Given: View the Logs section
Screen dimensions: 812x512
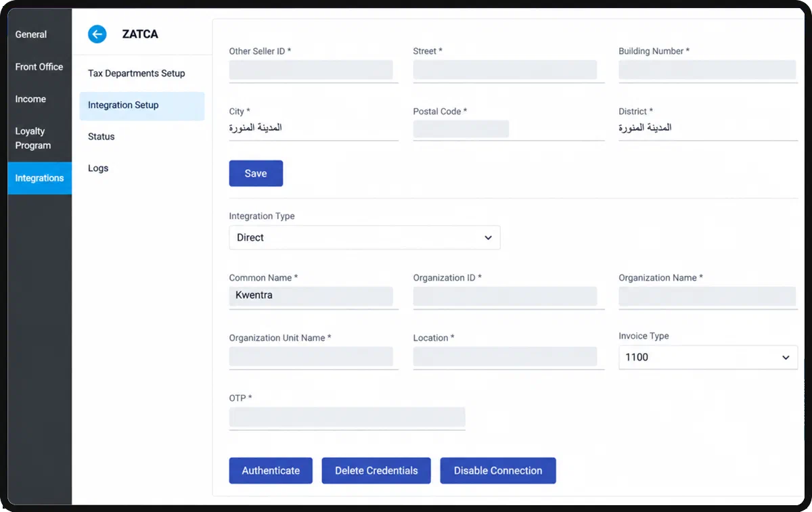Looking at the screenshot, I should 98,168.
